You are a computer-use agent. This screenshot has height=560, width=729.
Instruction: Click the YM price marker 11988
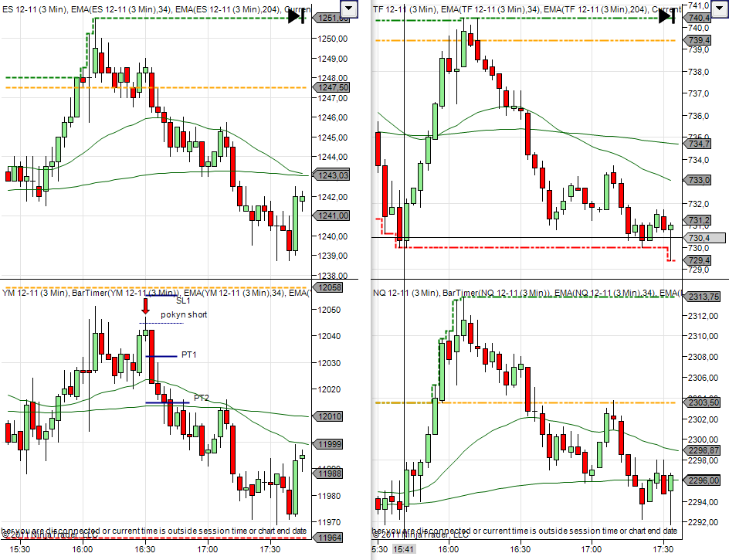pyautogui.click(x=329, y=473)
